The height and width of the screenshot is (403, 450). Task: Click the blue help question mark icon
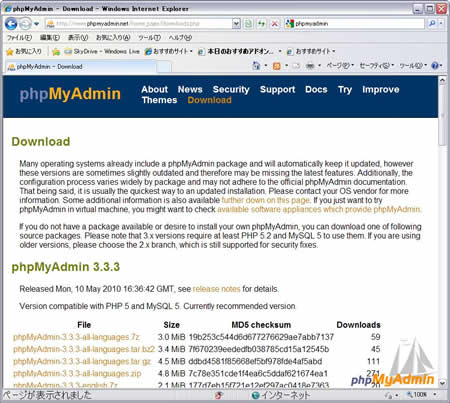435,66
